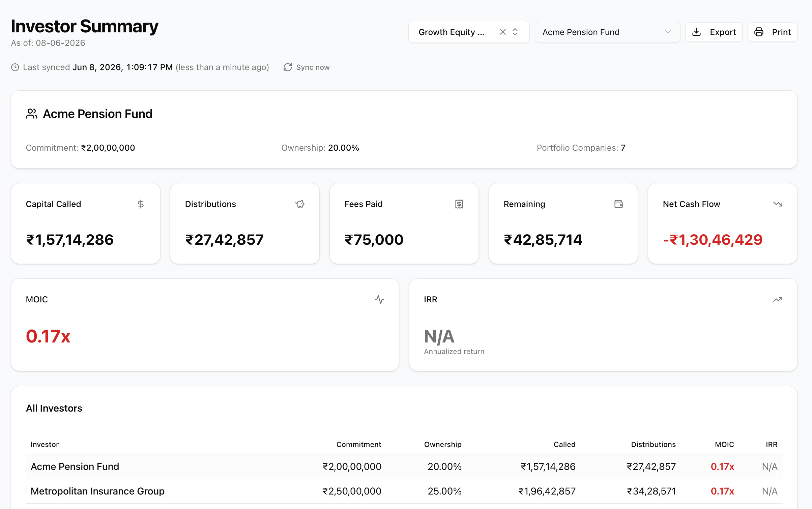Click the trending-down icon on Net Cash Flow card

(x=778, y=204)
